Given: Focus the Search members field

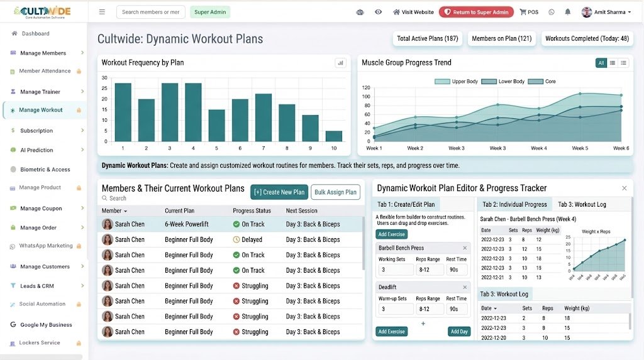Looking at the screenshot, I should 151,12.
